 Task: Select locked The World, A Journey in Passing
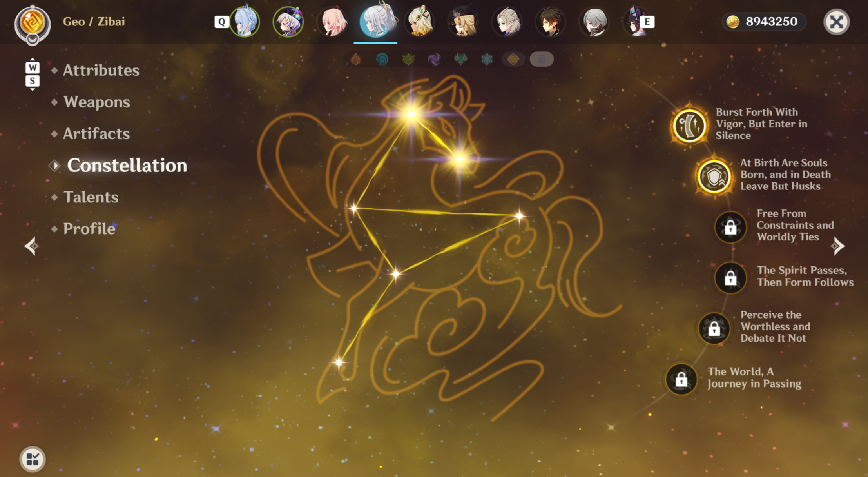coord(681,379)
